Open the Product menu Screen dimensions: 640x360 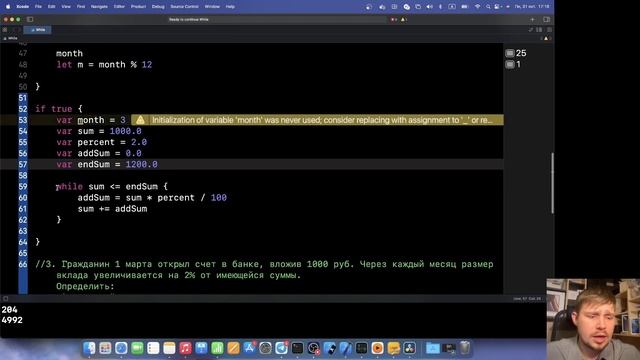138,7
